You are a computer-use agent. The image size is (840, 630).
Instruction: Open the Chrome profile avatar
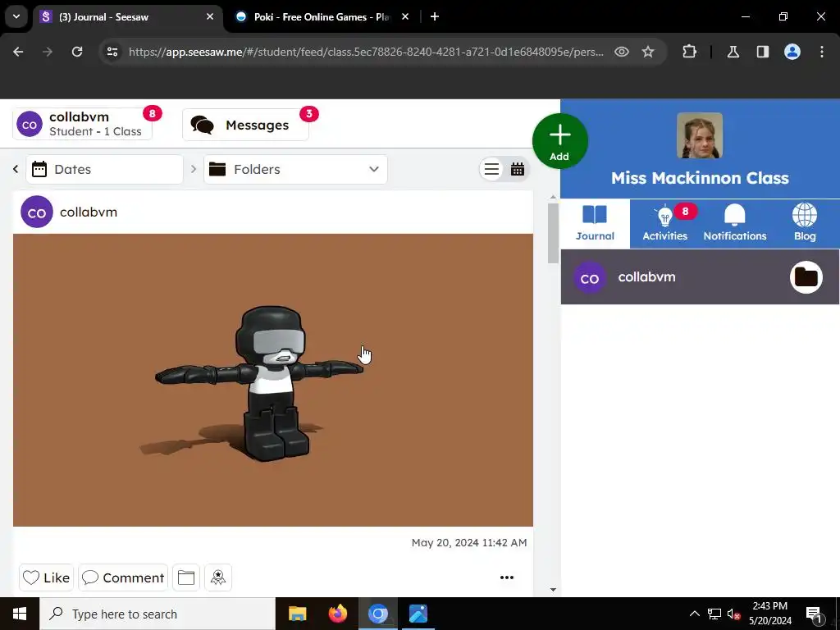click(792, 52)
